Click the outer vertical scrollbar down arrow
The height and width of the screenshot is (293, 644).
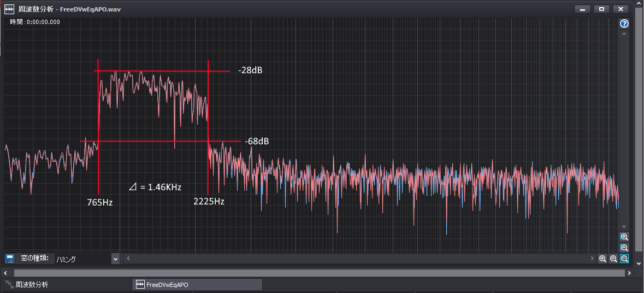(639, 263)
